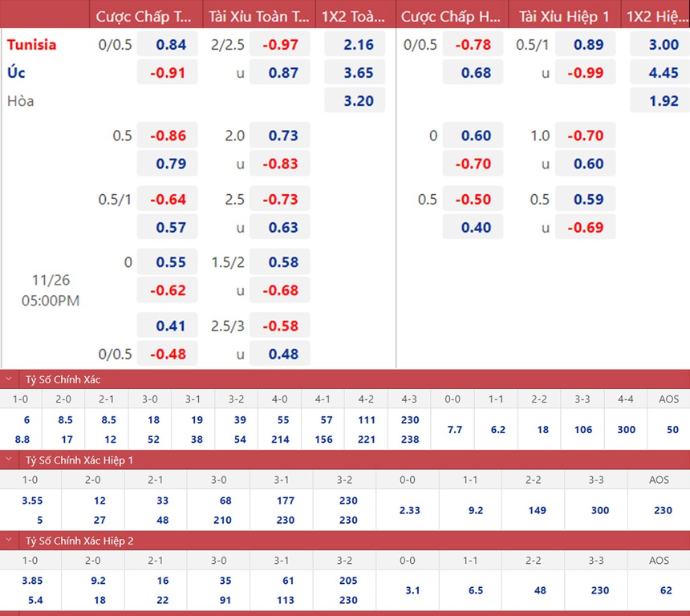690x616 pixels.
Task: Collapse the Tỷ Số Chính Xác section chevron
Action: coord(9,379)
